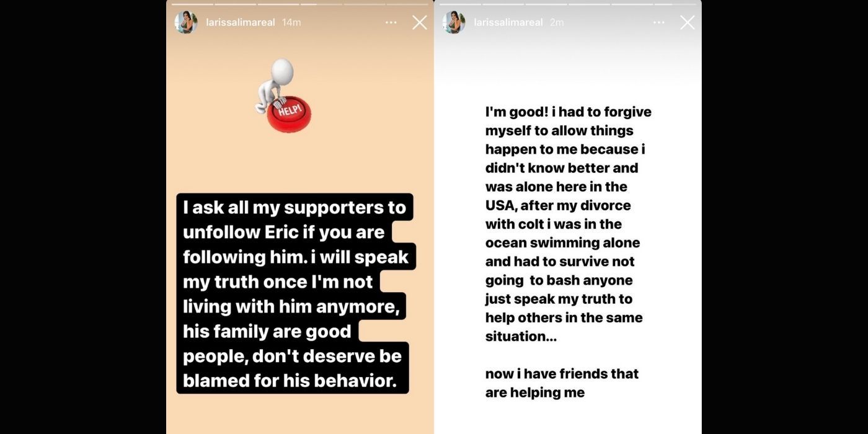Tap larissalimareal username on right story

coord(508,22)
